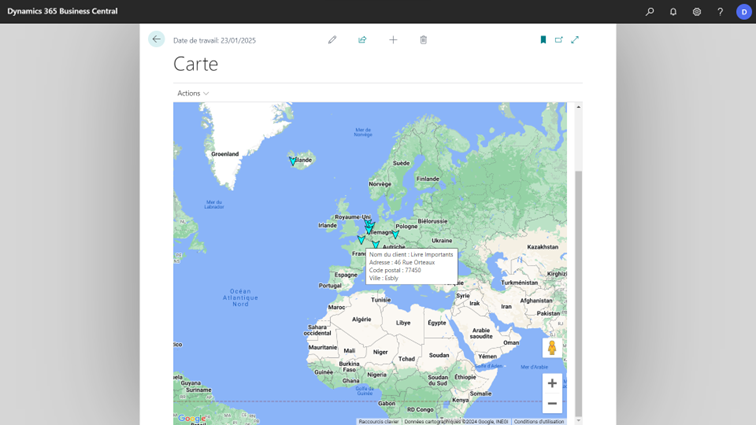Open the notifications bell

673,12
